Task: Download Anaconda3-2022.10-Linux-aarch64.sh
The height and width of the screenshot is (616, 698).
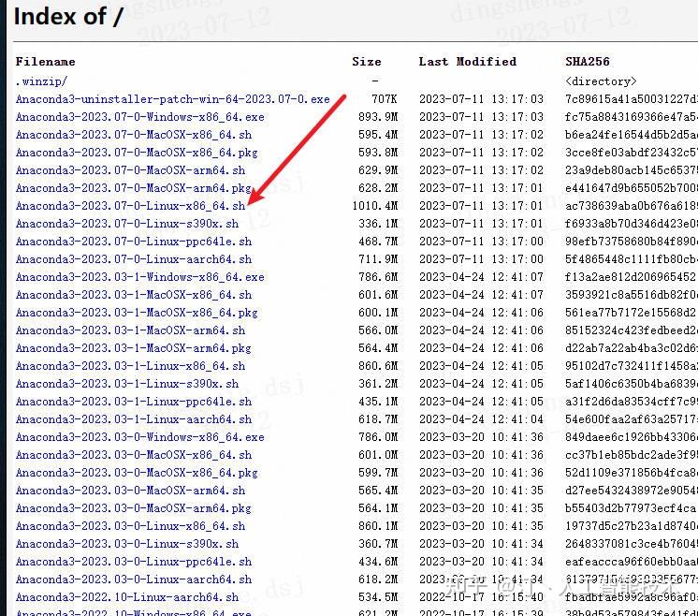Action: coord(127,597)
